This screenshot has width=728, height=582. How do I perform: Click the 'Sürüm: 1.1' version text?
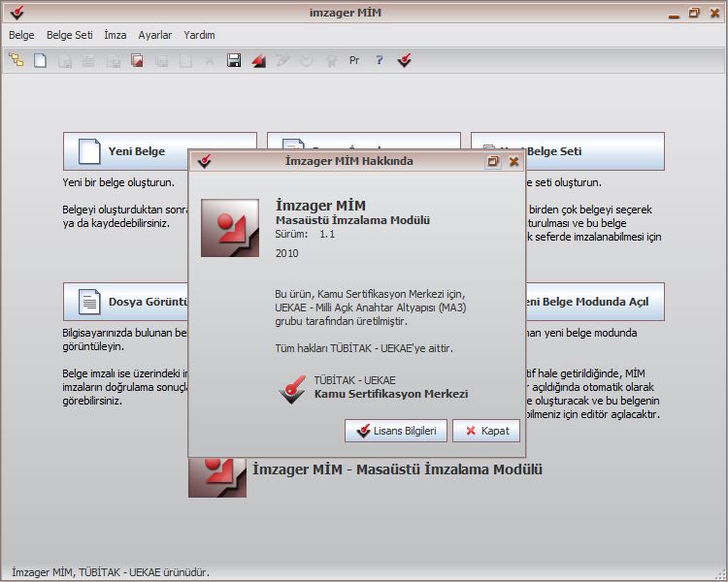tap(305, 234)
